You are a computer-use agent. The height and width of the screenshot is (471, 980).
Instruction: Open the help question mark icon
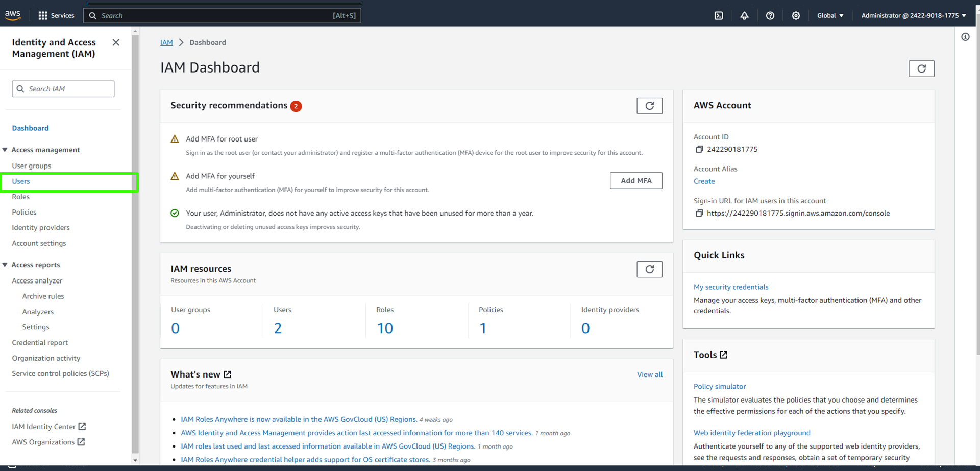[x=770, y=15]
